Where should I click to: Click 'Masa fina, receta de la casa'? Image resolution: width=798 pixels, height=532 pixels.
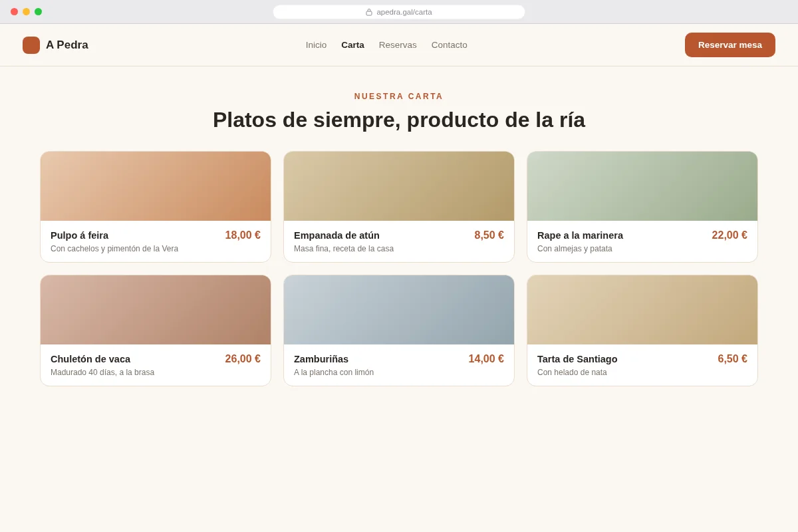[x=344, y=249]
